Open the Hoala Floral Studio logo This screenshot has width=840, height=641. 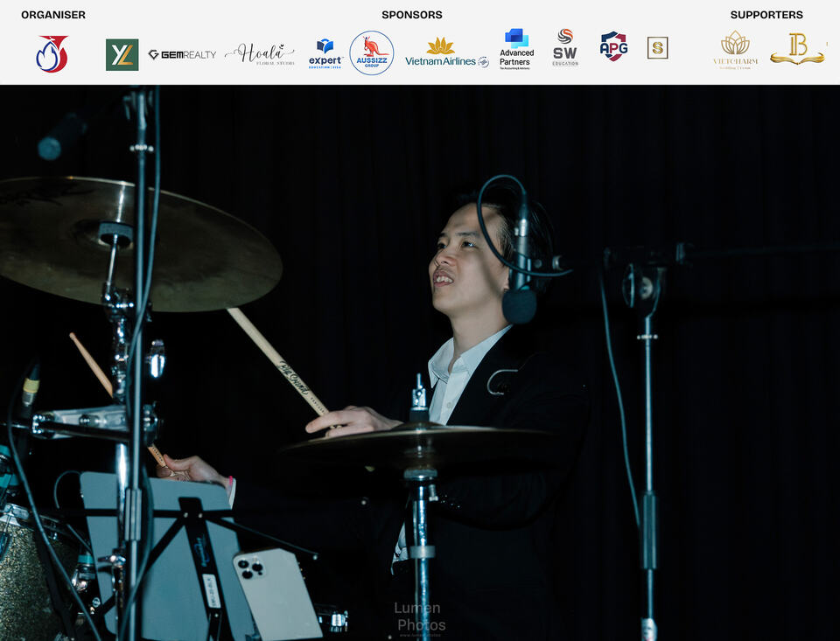tap(260, 54)
